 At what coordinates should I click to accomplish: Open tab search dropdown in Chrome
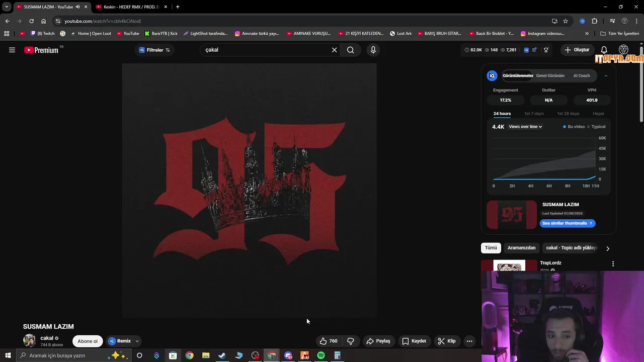7,7
